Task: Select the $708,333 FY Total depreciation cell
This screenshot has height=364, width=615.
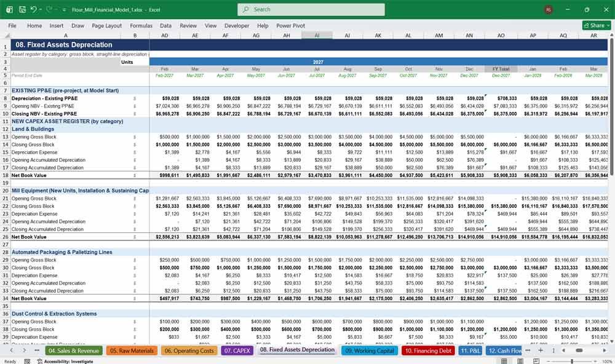Action: pos(501,98)
